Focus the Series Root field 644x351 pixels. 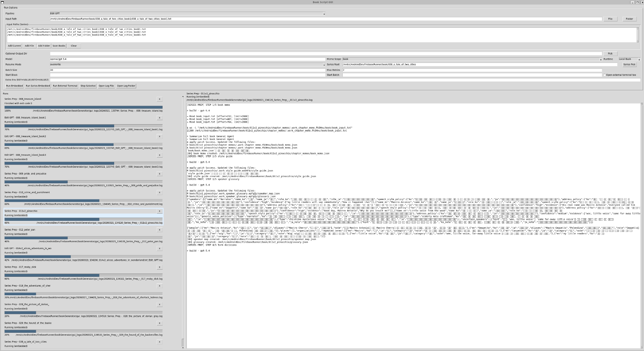480,64
